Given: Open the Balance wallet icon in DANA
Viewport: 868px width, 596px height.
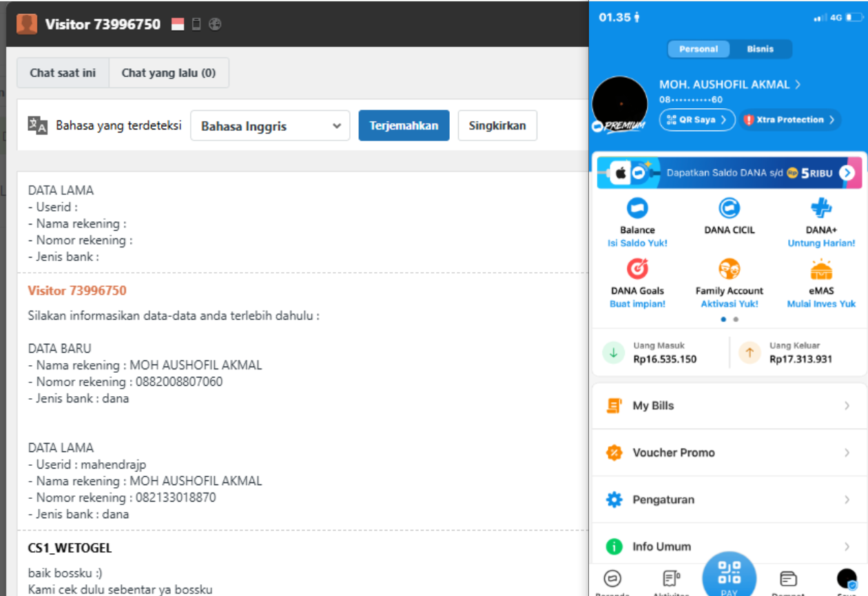Looking at the screenshot, I should (x=637, y=207).
